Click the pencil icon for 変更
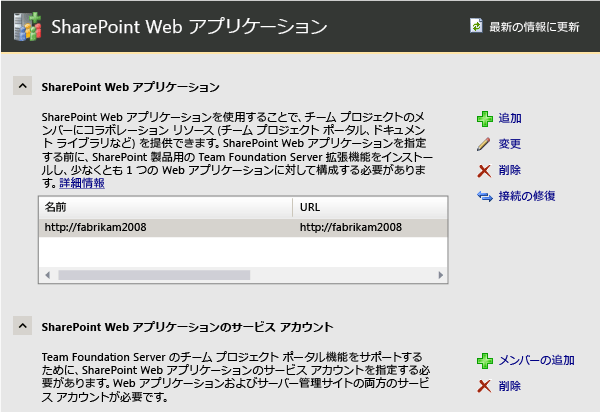The image size is (600, 412). (x=484, y=144)
